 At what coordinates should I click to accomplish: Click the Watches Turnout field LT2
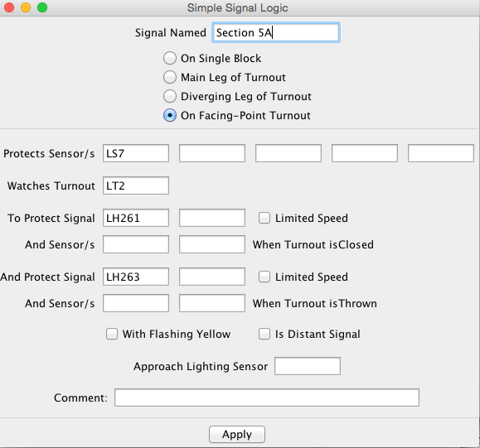136,185
